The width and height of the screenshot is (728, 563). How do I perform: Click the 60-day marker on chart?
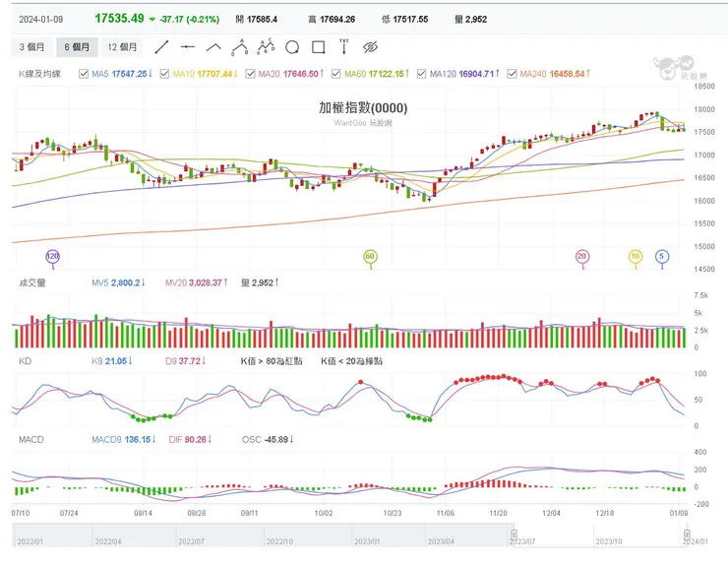point(370,257)
